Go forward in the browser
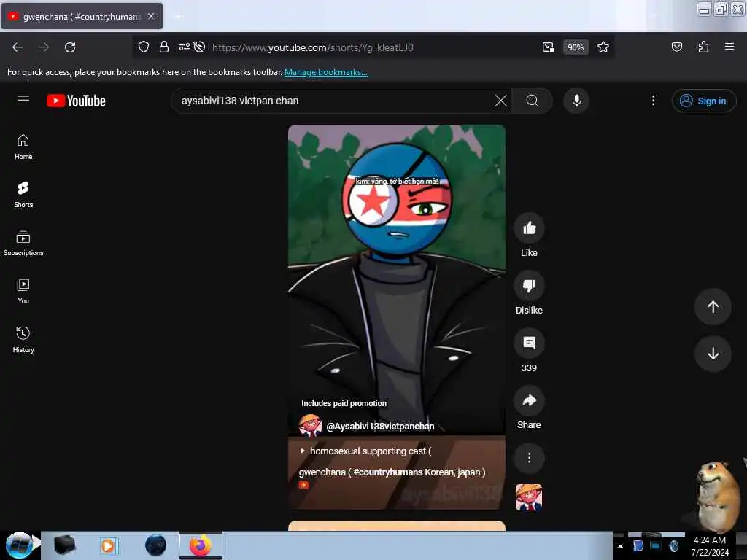Screen dimensions: 747x560 pyautogui.click(x=44, y=47)
